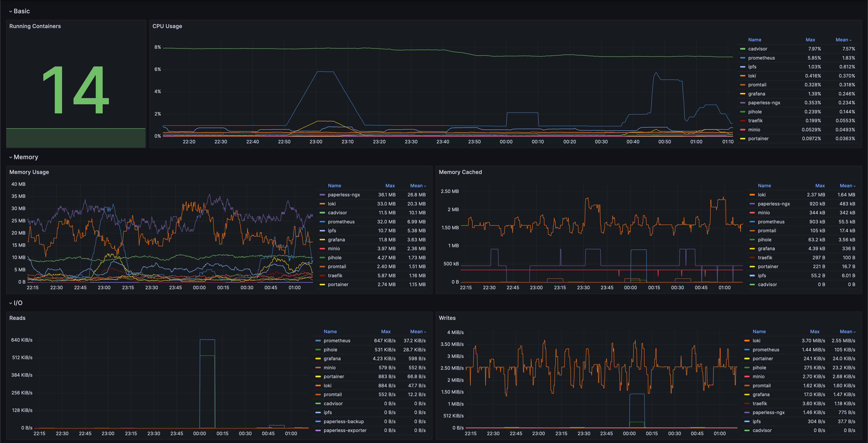868x443 pixels.
Task: Click prometheus series color in CPU legend
Action: pos(742,58)
